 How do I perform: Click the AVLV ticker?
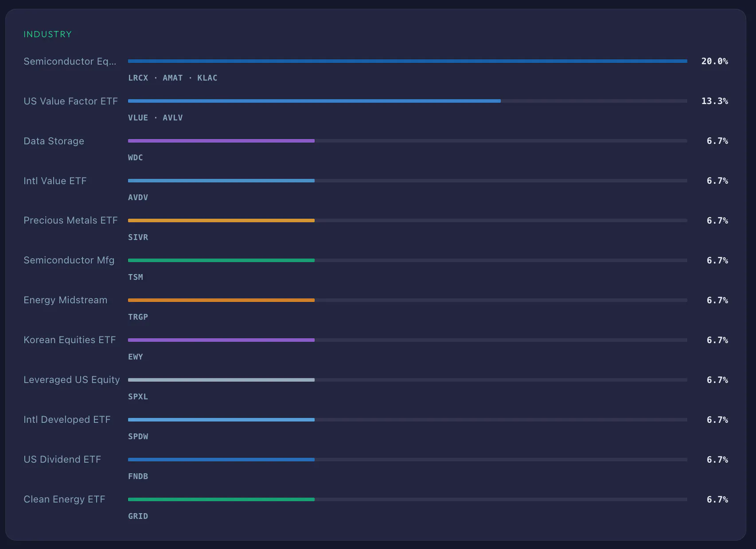tap(173, 118)
